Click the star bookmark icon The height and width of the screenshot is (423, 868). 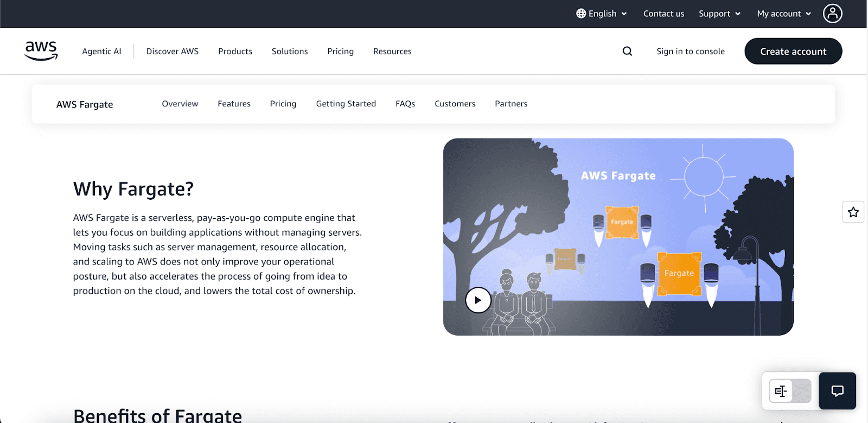point(853,212)
